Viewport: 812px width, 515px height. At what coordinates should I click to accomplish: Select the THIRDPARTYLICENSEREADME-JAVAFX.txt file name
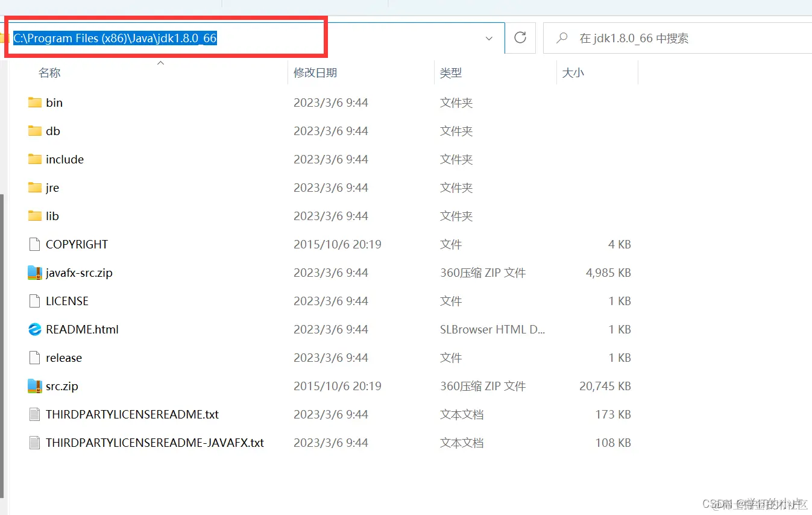(155, 443)
